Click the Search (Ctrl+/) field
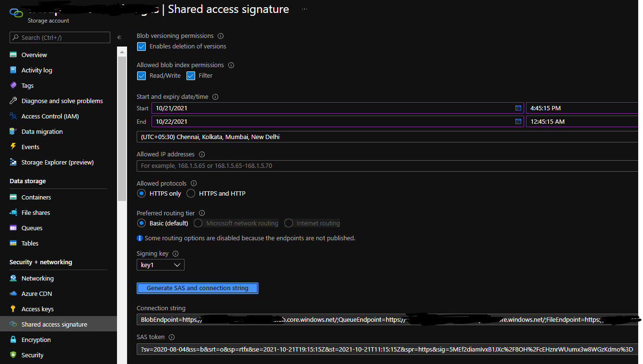This screenshot has width=643, height=364. click(60, 37)
